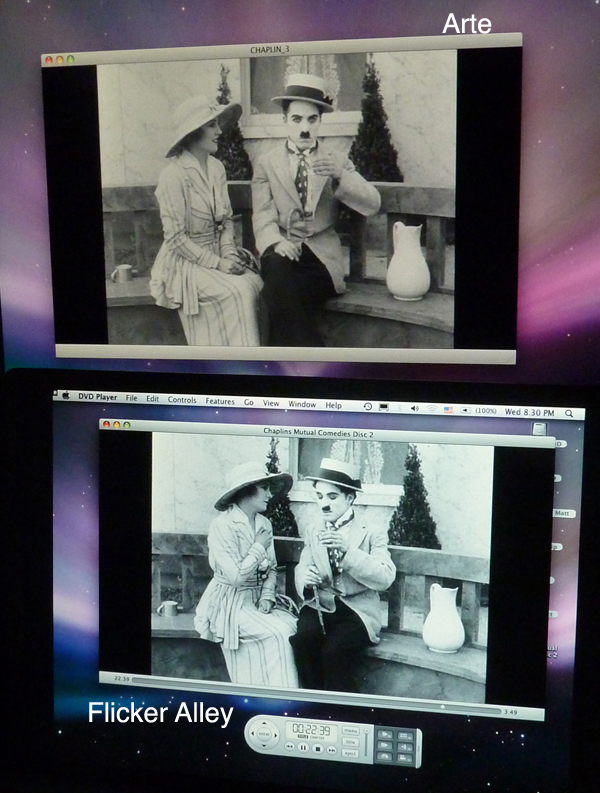The width and height of the screenshot is (600, 793).
Task: Click the controller's up navigation arrow
Action: click(x=264, y=723)
